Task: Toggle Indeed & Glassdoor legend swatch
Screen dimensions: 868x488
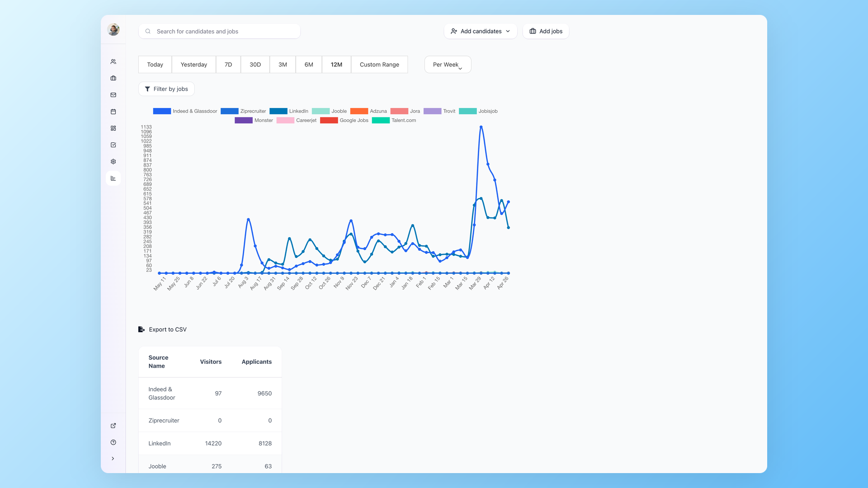Action: 162,111
